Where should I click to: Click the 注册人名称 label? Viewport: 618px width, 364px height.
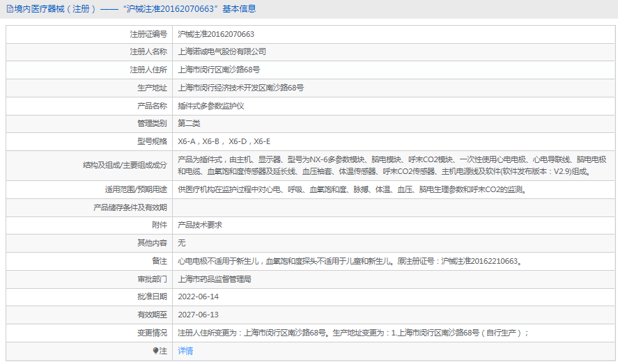coord(148,52)
